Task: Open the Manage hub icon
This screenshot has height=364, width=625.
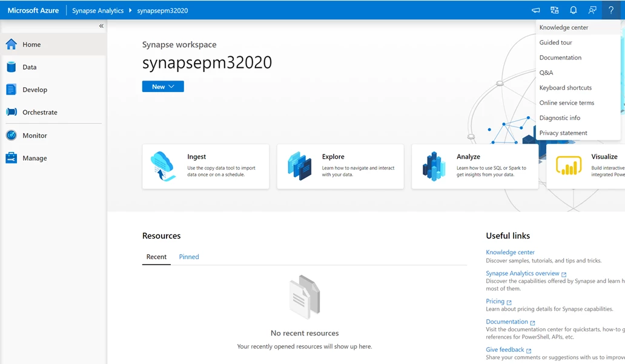Action: click(12, 158)
